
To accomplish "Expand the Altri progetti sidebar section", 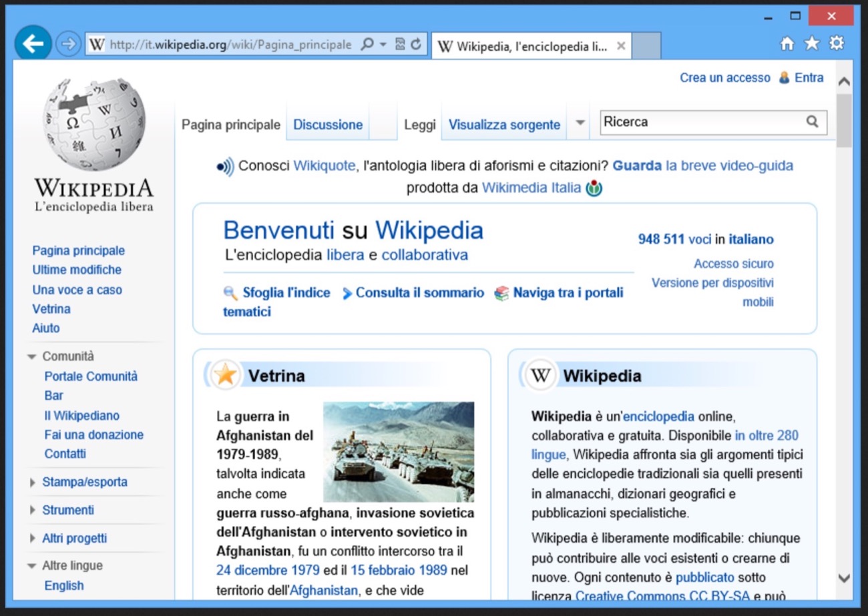I will (33, 539).
